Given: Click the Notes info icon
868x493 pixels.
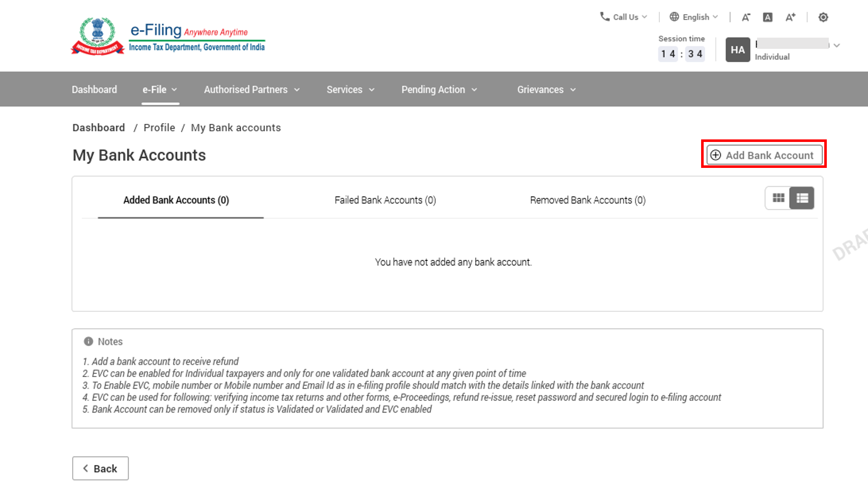Looking at the screenshot, I should [x=89, y=341].
